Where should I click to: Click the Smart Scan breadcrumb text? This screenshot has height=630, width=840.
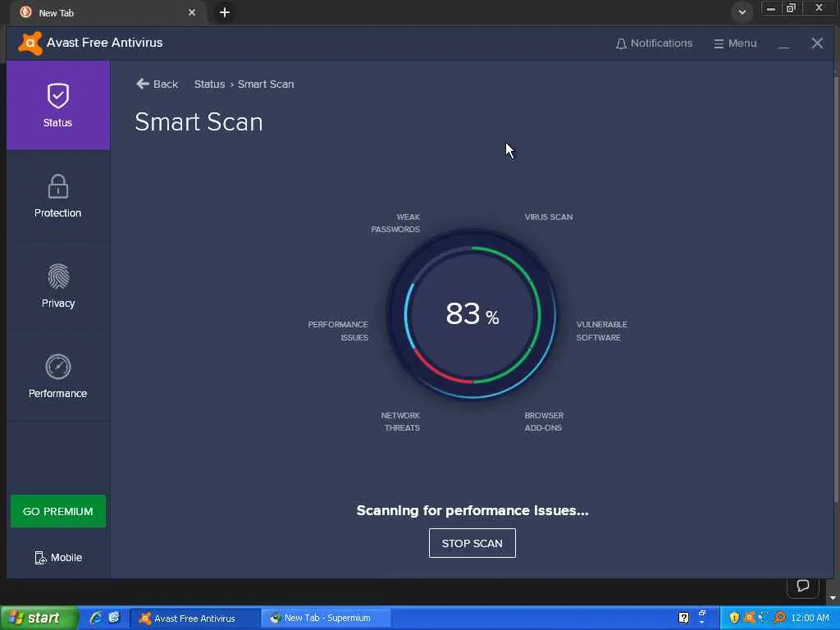click(266, 84)
